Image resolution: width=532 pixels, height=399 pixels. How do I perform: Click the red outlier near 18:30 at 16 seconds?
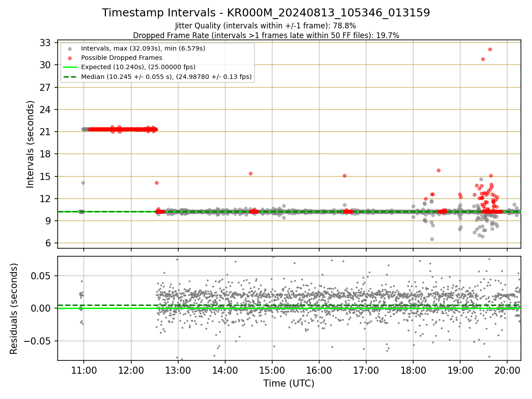(x=438, y=170)
